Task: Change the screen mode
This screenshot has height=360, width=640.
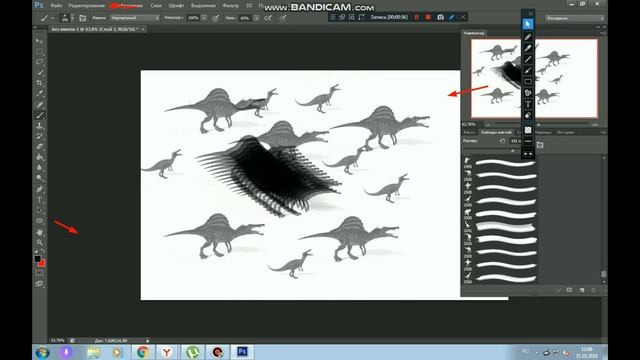Action: (x=39, y=284)
